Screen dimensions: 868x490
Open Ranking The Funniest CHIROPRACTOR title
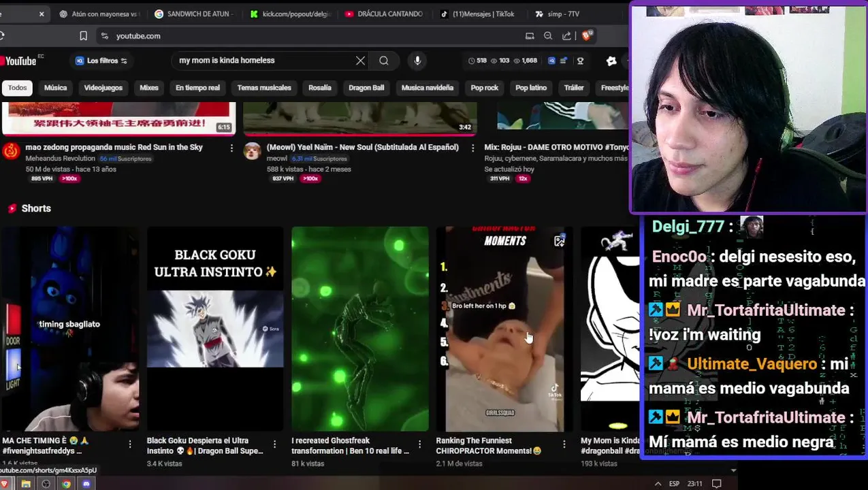pyautogui.click(x=489, y=446)
